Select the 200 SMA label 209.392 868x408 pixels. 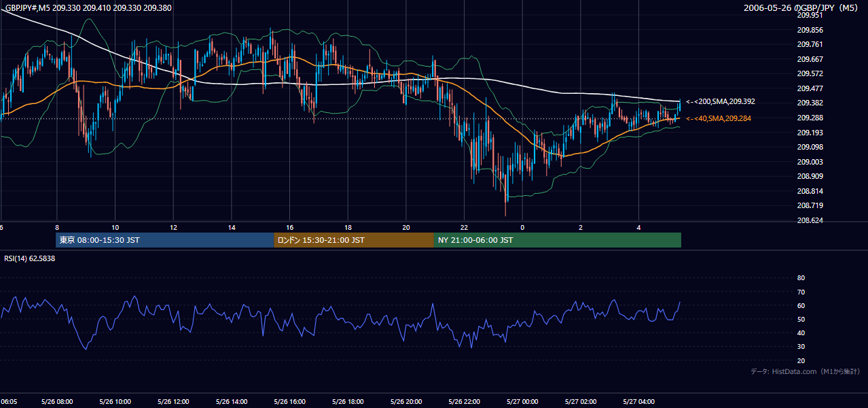[x=721, y=101]
